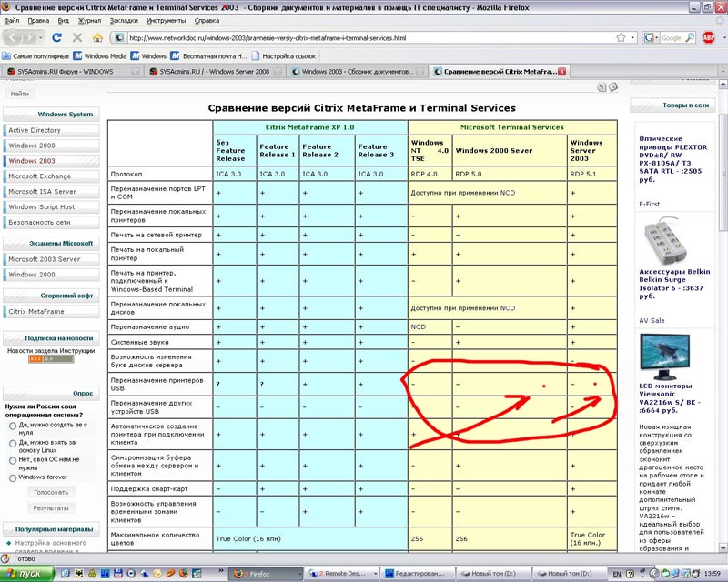The width and height of the screenshot is (728, 582).
Task: Click the email icon above the article
Action: click(x=612, y=86)
